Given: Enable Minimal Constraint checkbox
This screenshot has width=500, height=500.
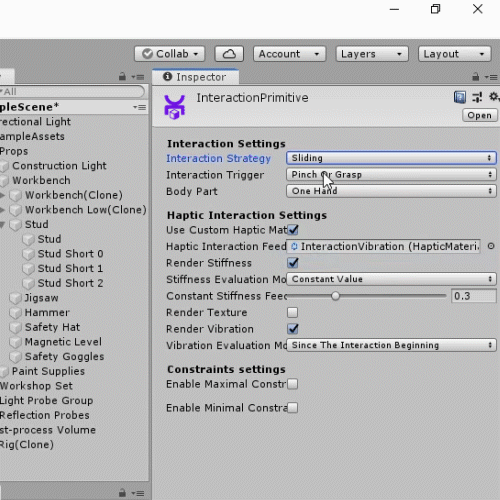Looking at the screenshot, I should tap(293, 408).
